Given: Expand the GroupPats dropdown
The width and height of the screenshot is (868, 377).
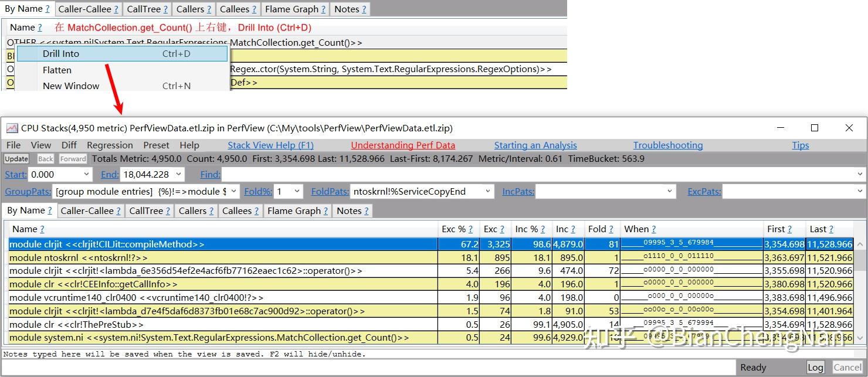Looking at the screenshot, I should (233, 191).
